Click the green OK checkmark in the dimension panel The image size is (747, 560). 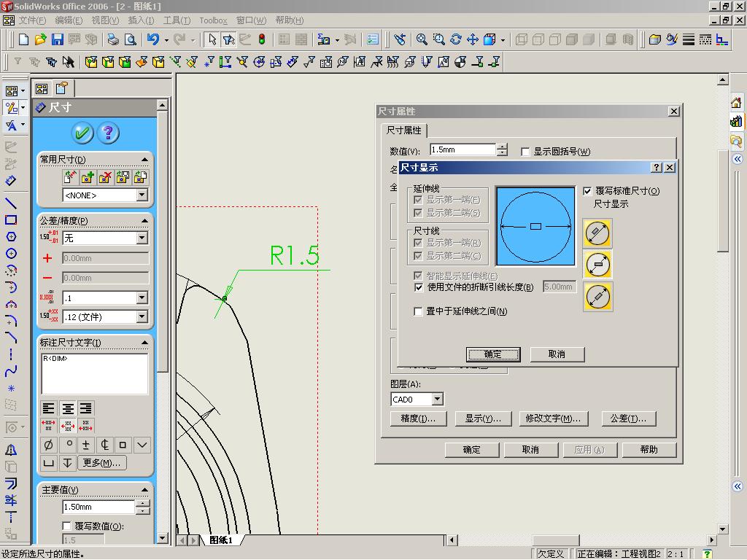(x=82, y=133)
